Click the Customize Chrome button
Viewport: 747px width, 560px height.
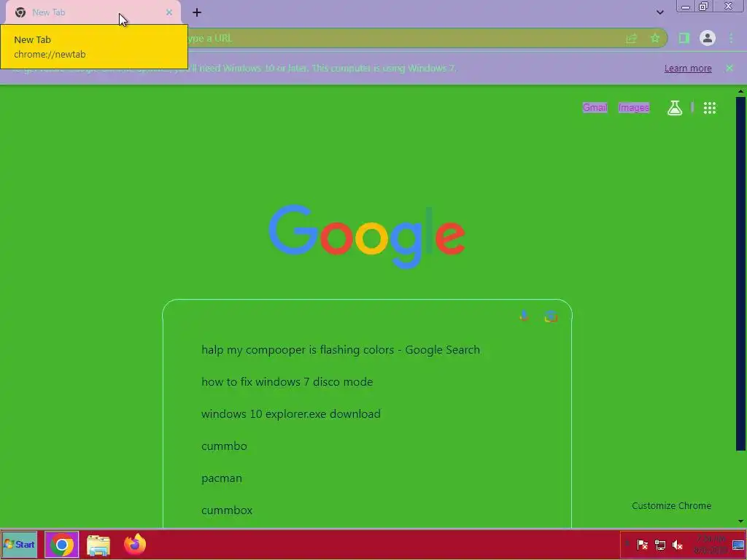(x=671, y=506)
